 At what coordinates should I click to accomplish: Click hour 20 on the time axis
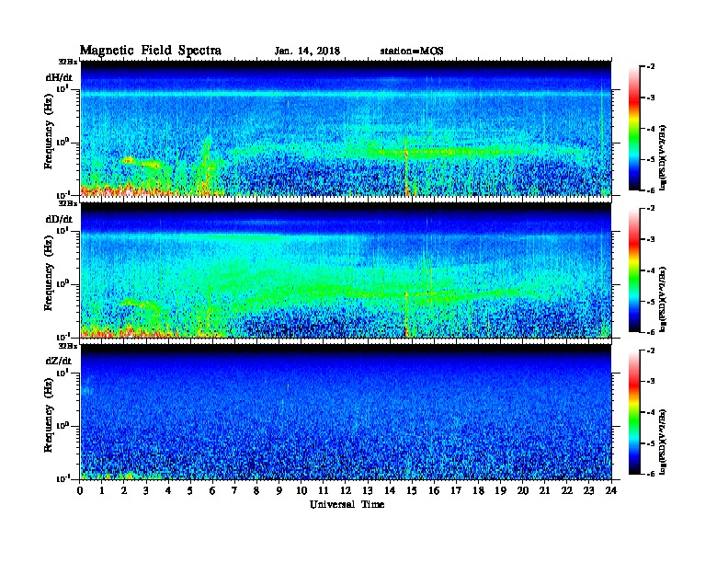(523, 490)
